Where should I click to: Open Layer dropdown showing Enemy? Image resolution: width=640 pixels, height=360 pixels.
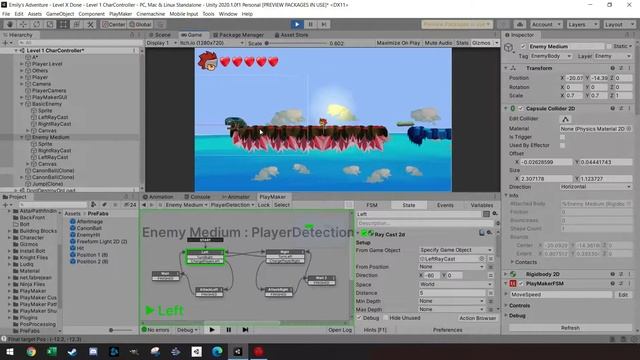(612, 56)
